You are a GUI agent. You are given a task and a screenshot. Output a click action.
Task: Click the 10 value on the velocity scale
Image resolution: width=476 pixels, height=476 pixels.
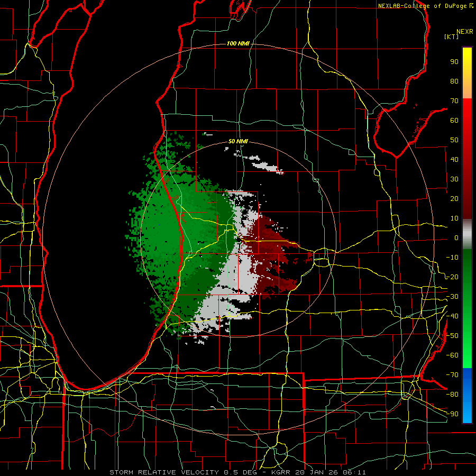pos(454,218)
